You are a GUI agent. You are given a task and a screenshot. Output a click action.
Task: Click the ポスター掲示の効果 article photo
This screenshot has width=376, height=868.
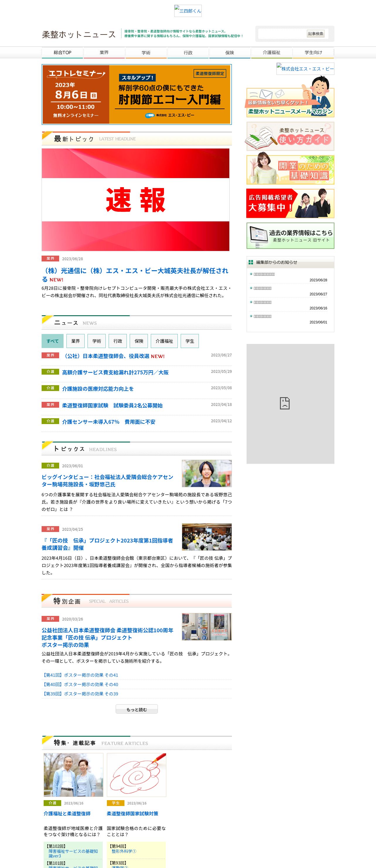[x=206, y=626]
